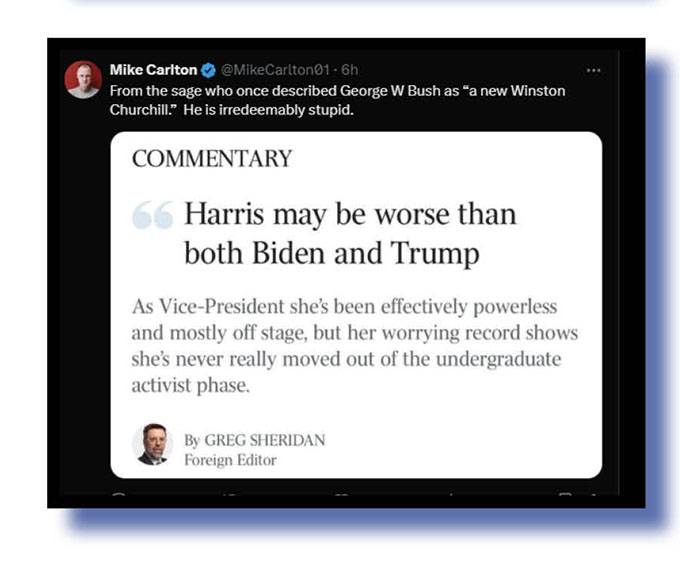Click Greg Sheridan's circular author photo
This screenshot has width=680, height=571.
click(x=152, y=444)
